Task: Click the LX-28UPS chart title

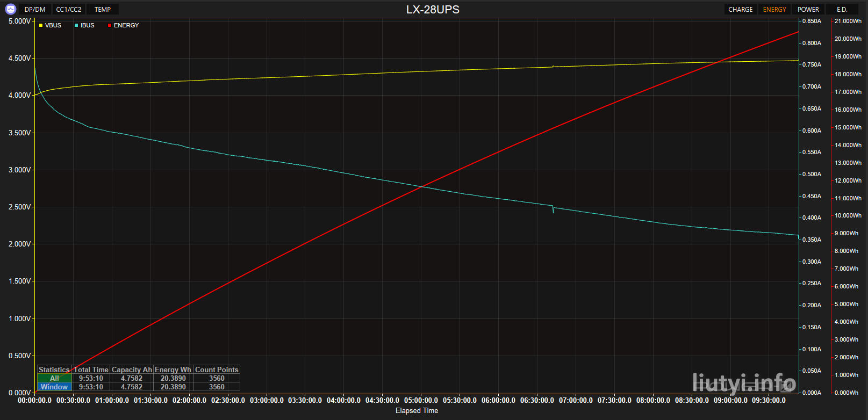Action: [433, 10]
